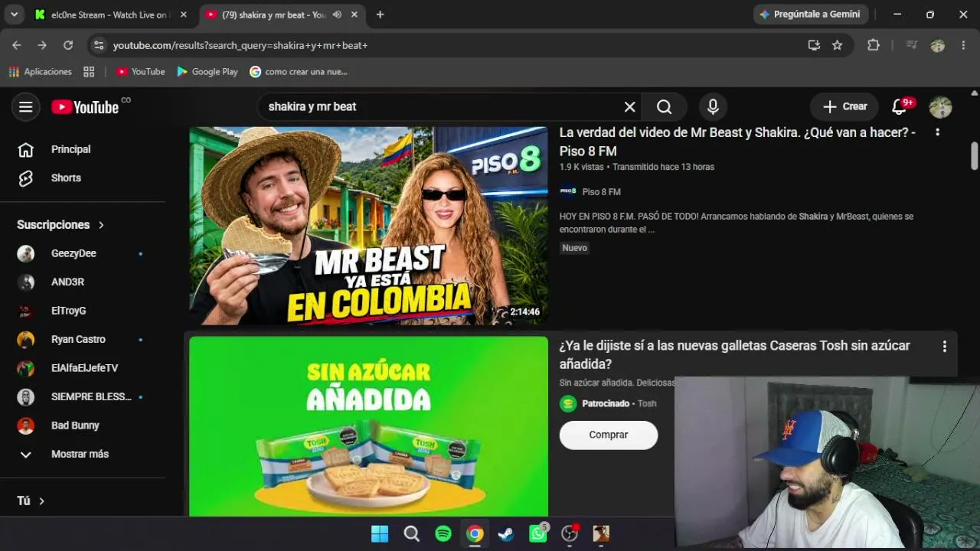Click the Piso 8 FM channel name
Image resolution: width=980 pixels, height=551 pixels.
[601, 192]
